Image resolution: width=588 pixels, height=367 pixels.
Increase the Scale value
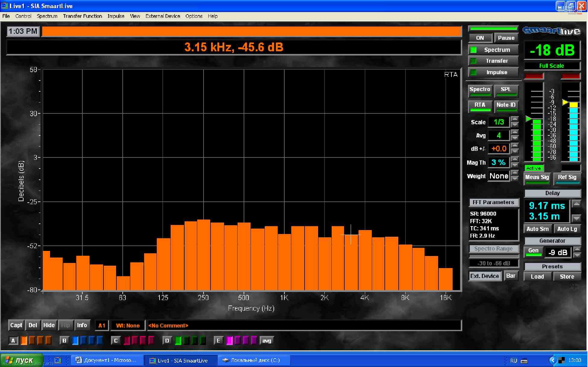[515, 119]
